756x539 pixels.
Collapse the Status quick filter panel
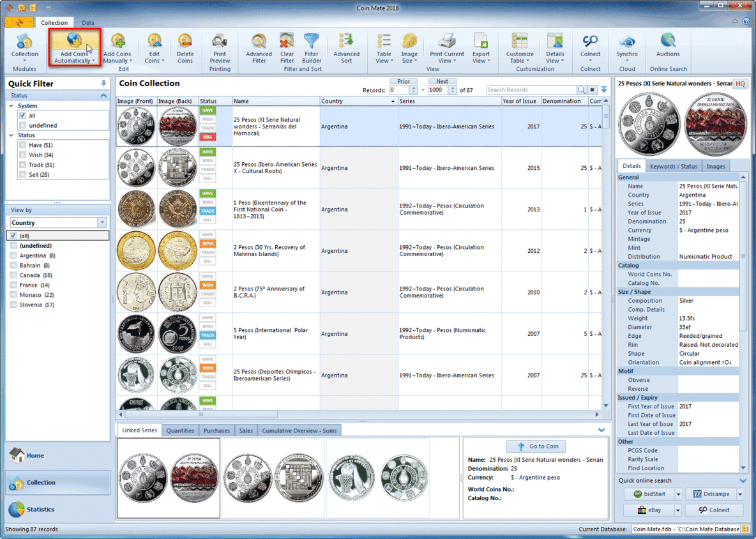pyautogui.click(x=103, y=96)
